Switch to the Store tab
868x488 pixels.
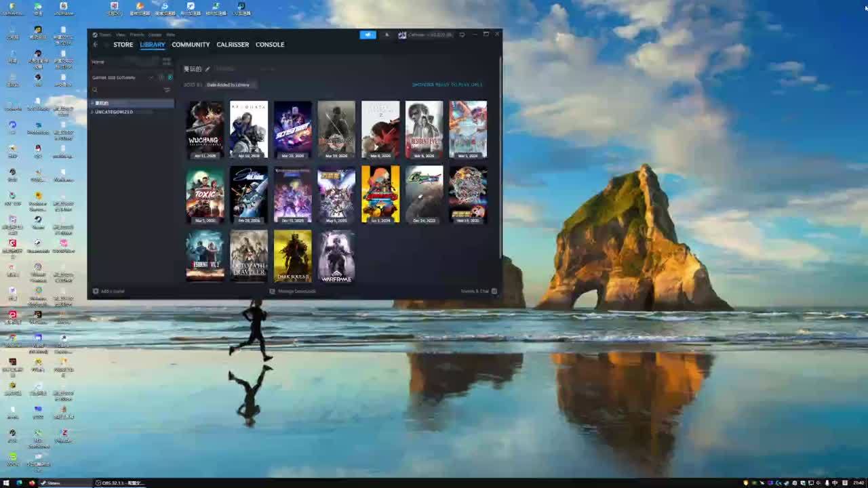pos(123,45)
